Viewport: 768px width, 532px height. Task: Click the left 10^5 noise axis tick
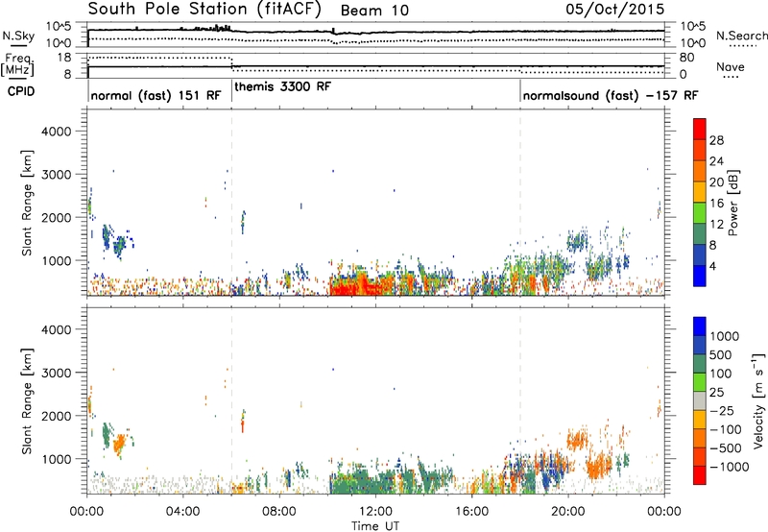(x=59, y=27)
